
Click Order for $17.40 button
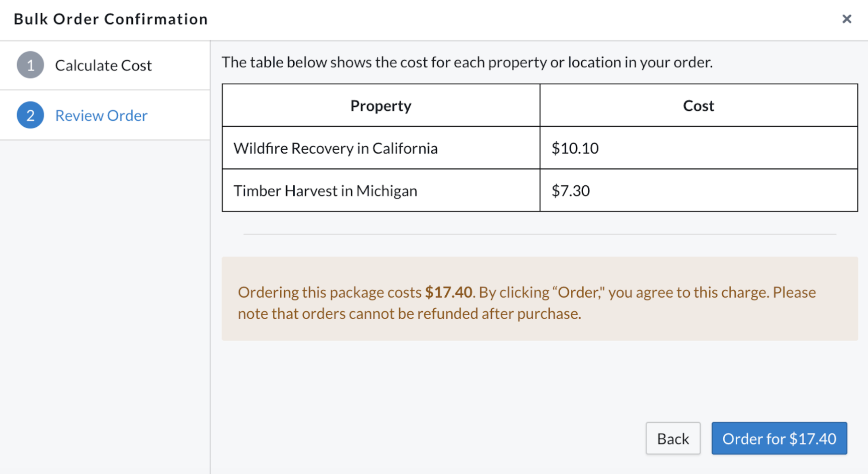pos(779,438)
